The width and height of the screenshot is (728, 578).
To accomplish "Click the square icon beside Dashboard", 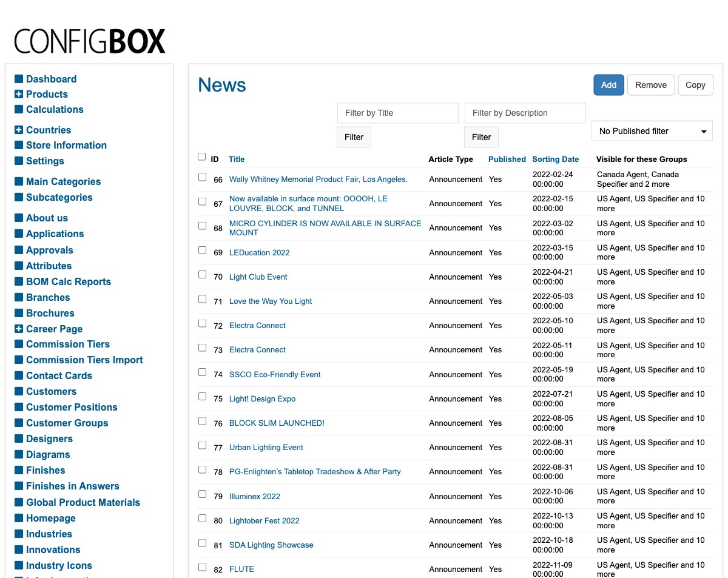I will point(19,79).
